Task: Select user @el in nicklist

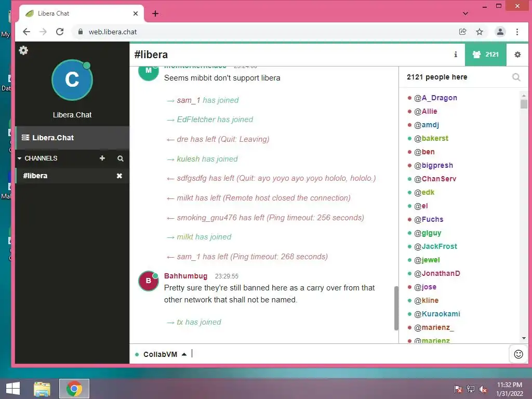Action: pyautogui.click(x=421, y=206)
